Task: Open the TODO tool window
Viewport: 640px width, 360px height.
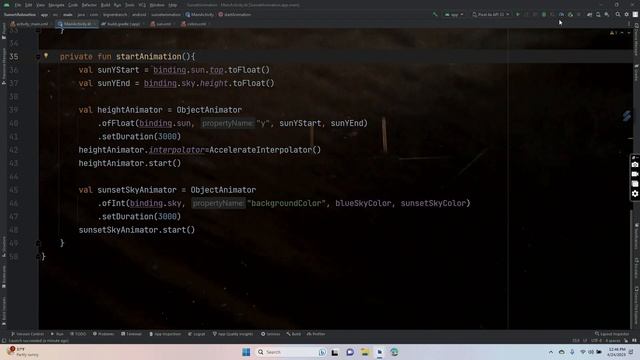Action: pyautogui.click(x=78, y=334)
